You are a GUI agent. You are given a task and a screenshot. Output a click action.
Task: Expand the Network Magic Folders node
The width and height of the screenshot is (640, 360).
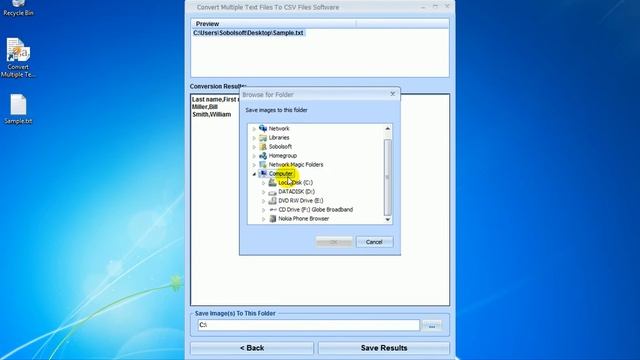[x=254, y=164]
